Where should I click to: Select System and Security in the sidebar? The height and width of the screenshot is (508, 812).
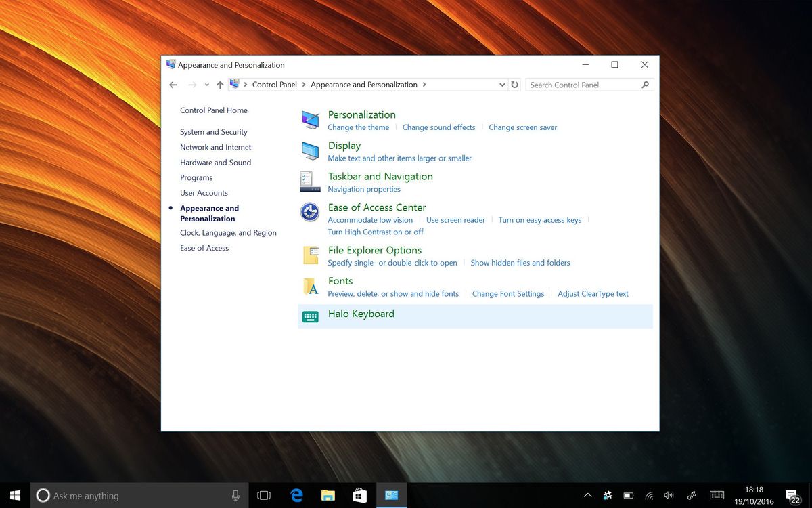[x=213, y=131]
